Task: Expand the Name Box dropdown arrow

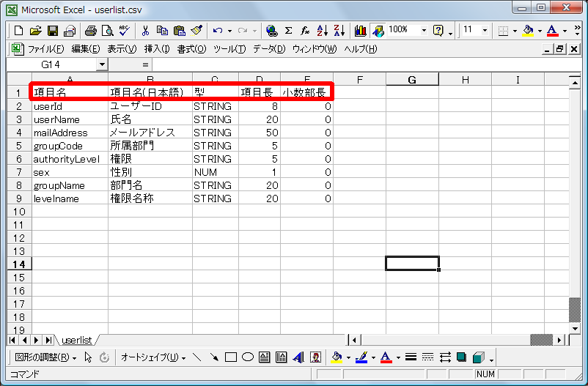Action: coord(102,64)
